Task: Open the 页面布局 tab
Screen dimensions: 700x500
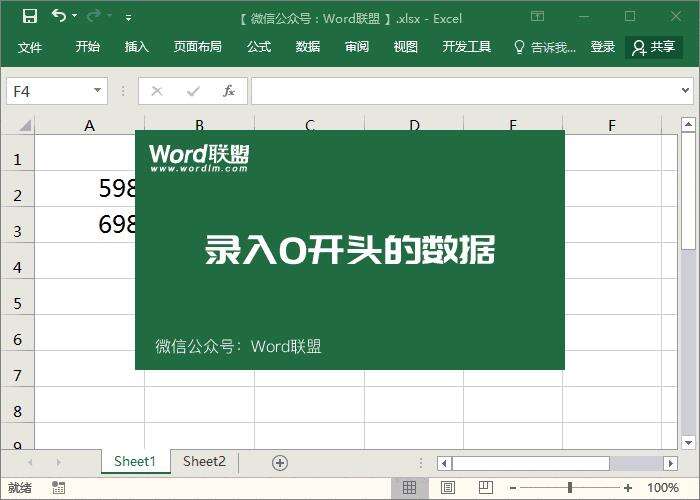Action: click(197, 46)
